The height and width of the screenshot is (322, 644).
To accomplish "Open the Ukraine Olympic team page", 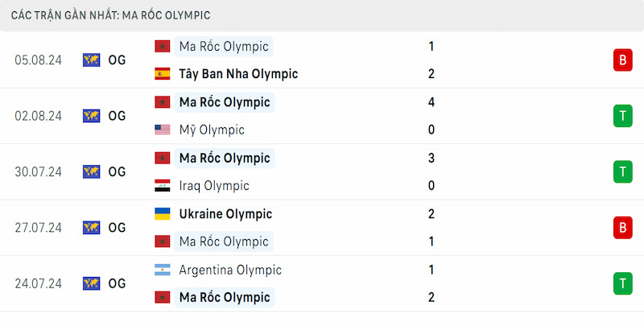I will pyautogui.click(x=225, y=214).
